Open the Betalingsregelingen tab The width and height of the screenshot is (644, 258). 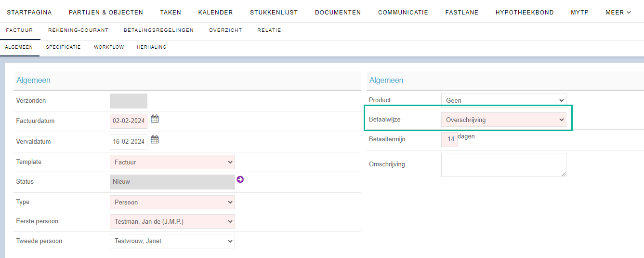158,30
